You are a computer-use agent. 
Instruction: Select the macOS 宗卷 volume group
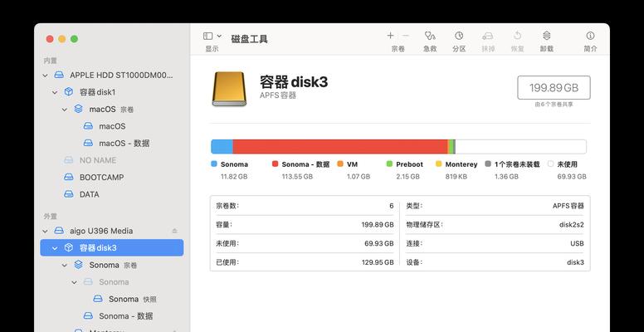tap(112, 110)
